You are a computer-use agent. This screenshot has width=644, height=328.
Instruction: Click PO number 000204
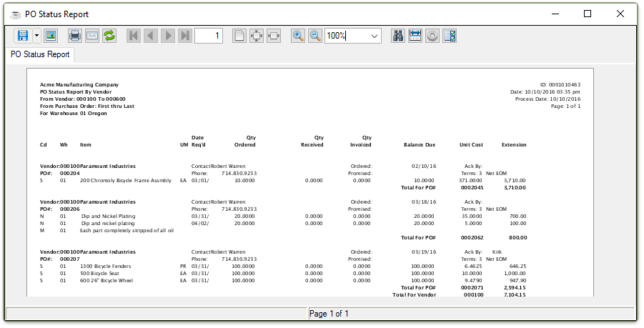pyautogui.click(x=70, y=173)
